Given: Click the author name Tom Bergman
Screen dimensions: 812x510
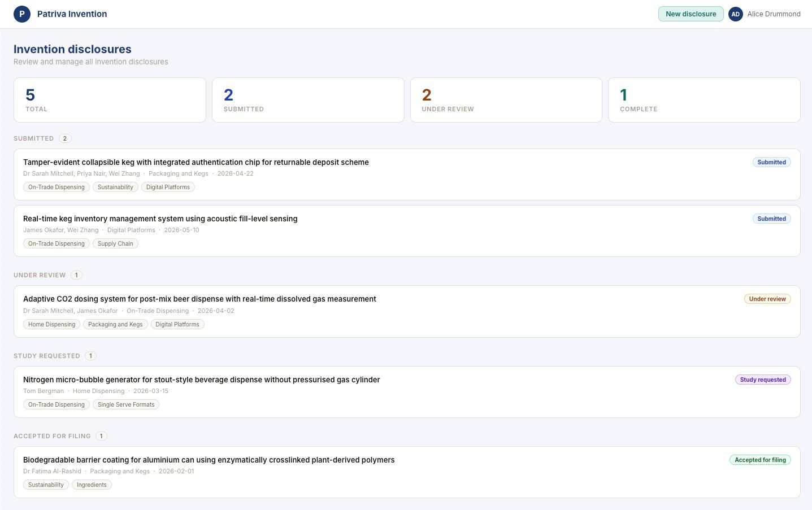Looking at the screenshot, I should point(44,391).
